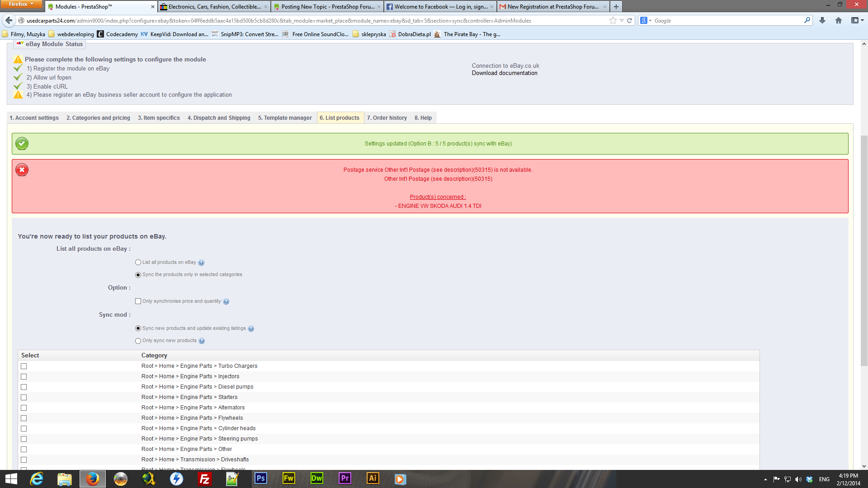Viewport: 868px width, 488px height.
Task: Open the Firefox menu dropdown
Action: (x=21, y=4)
